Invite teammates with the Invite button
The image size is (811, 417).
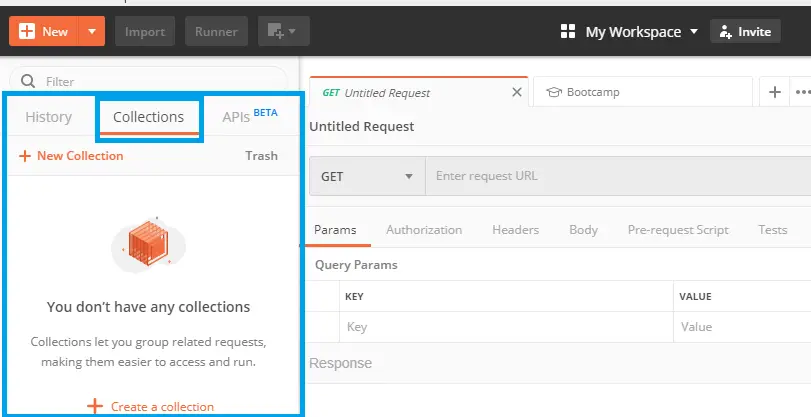pos(744,32)
